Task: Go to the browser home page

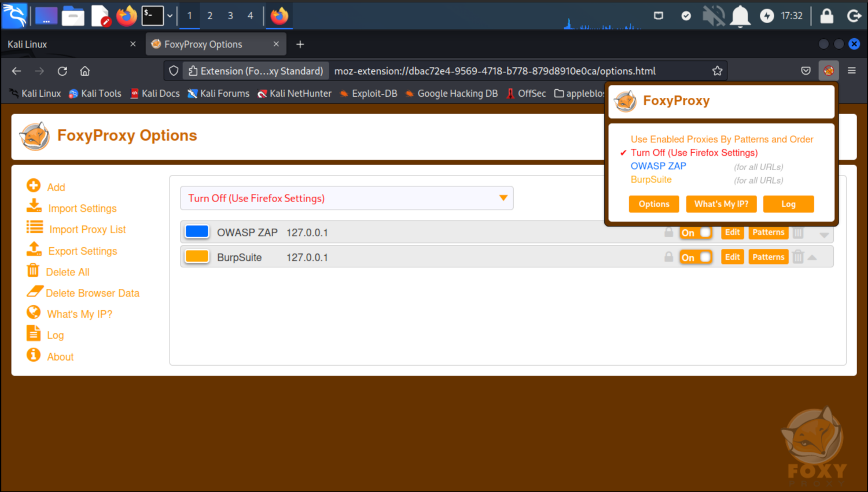Action: tap(85, 71)
